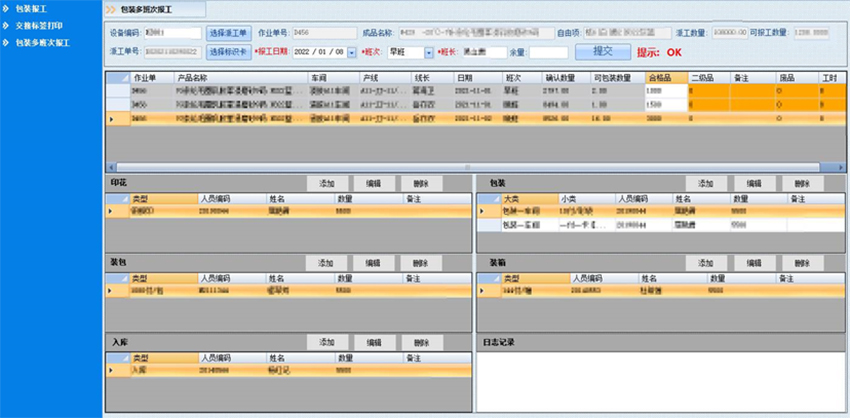
Task: Add a record in the 装箱 section
Action: (705, 263)
